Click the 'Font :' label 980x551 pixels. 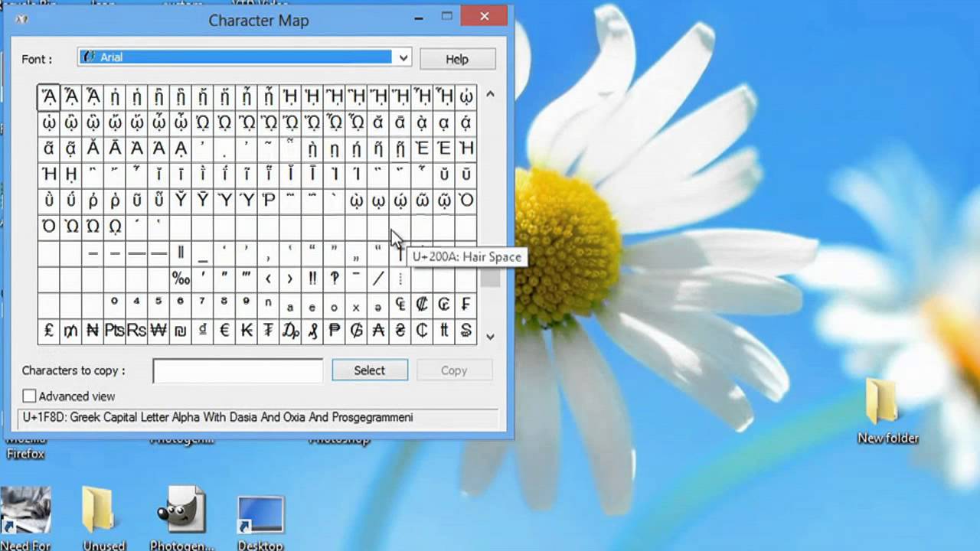pos(37,59)
